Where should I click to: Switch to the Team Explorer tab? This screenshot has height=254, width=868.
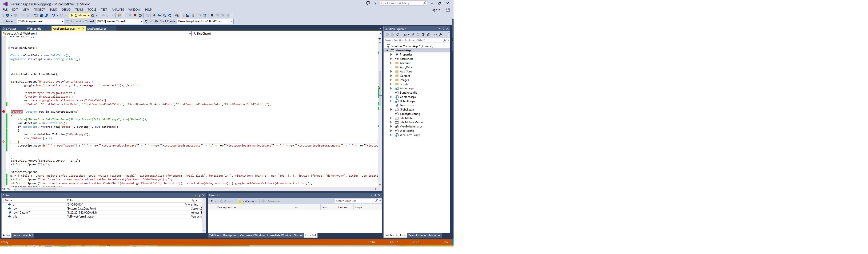(417, 235)
